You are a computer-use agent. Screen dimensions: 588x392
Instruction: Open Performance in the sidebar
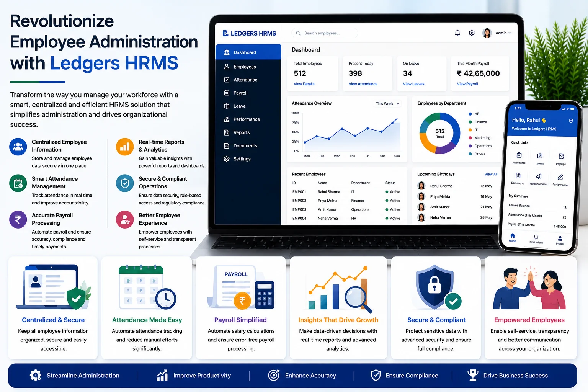[x=248, y=119]
